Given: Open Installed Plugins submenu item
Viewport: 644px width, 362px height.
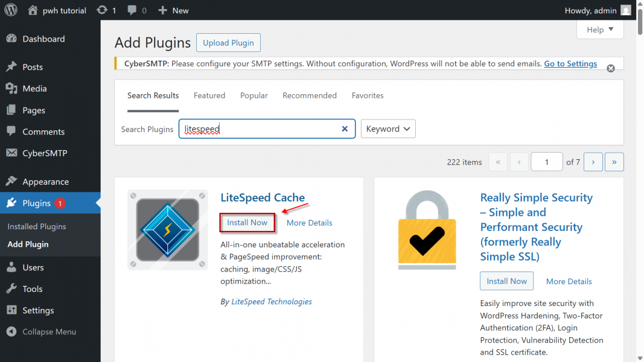Looking at the screenshot, I should [x=37, y=227].
